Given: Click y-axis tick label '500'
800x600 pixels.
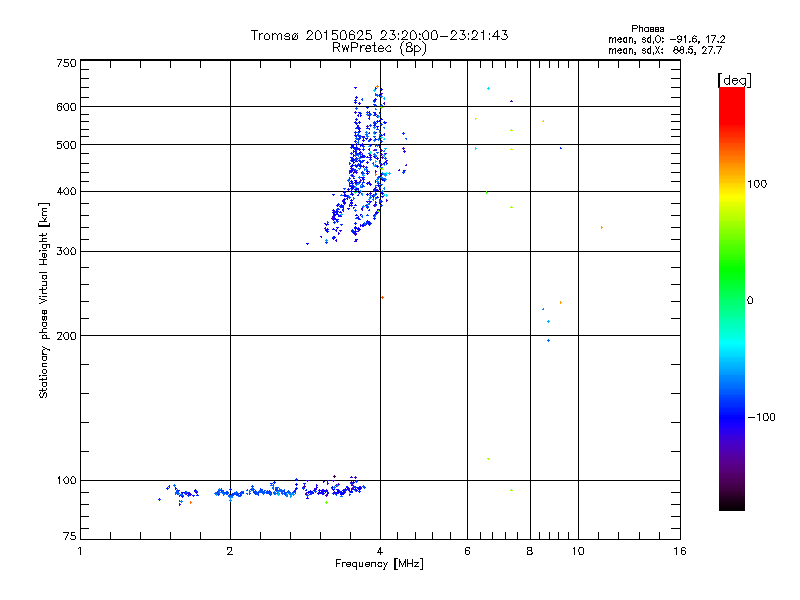Looking at the screenshot, I should tap(66, 145).
